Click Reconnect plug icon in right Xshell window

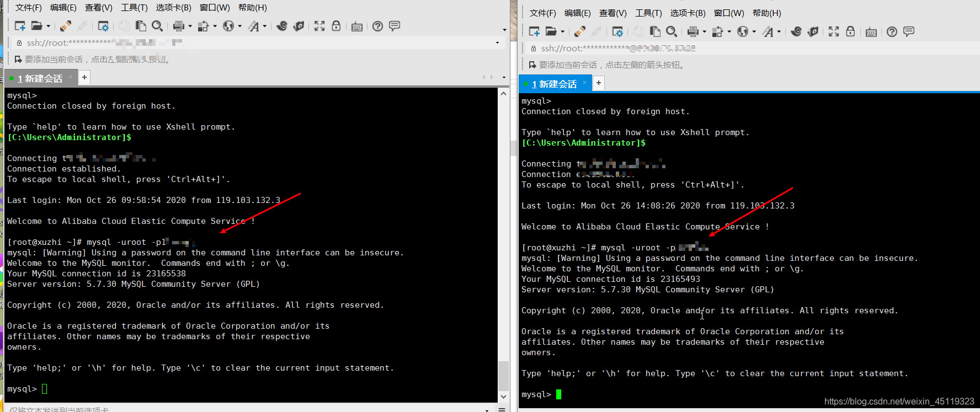pyautogui.click(x=580, y=31)
